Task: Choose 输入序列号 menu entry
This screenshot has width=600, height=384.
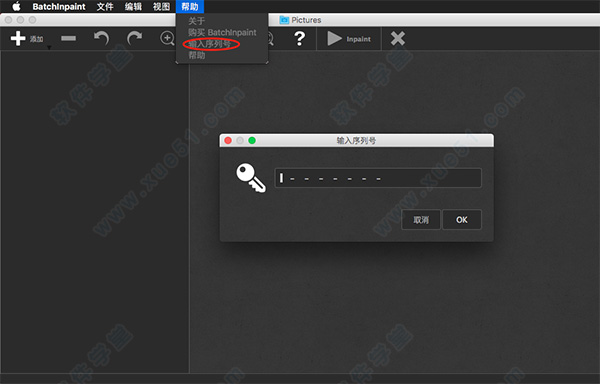Action: coord(210,44)
